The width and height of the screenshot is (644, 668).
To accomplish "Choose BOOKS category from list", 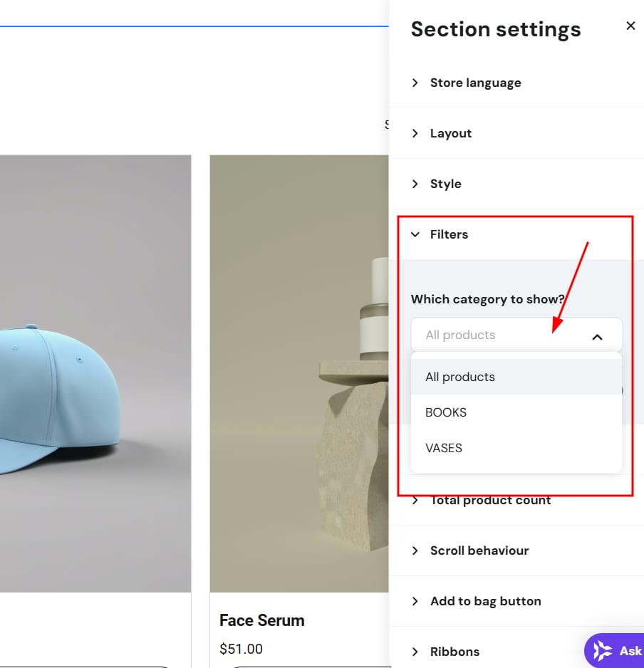I will coord(446,412).
